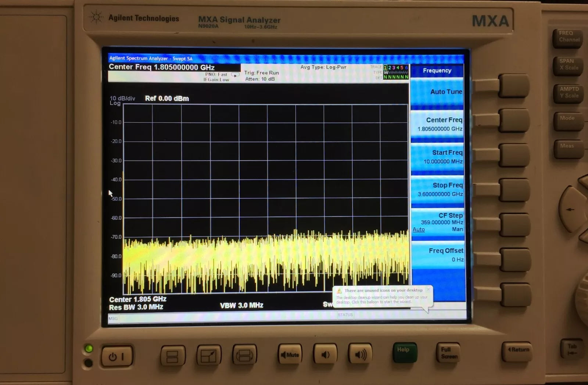Click the Avg Type: Log-Pwr annotation
This screenshot has height=385, width=588.
point(323,67)
